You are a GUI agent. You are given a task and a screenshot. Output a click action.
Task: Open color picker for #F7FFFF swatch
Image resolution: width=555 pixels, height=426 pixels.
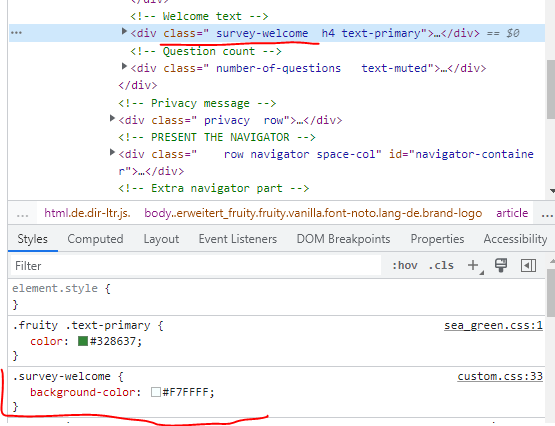156,392
